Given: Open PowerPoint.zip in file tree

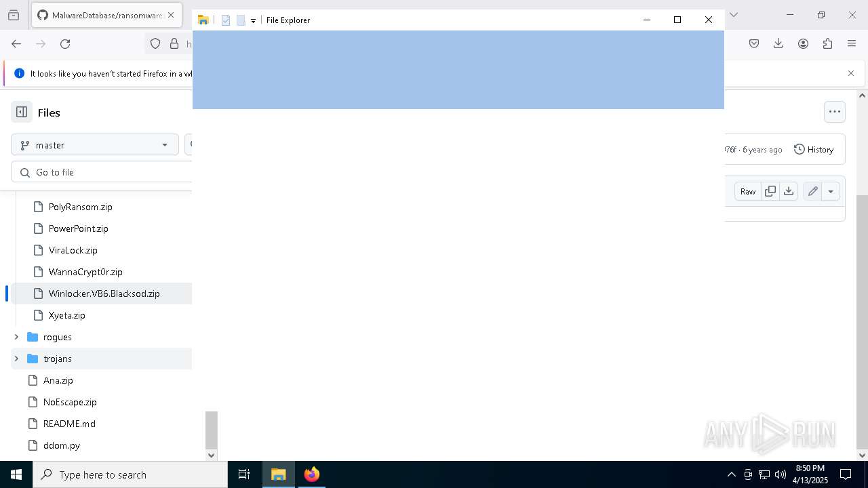Looking at the screenshot, I should click(x=78, y=228).
